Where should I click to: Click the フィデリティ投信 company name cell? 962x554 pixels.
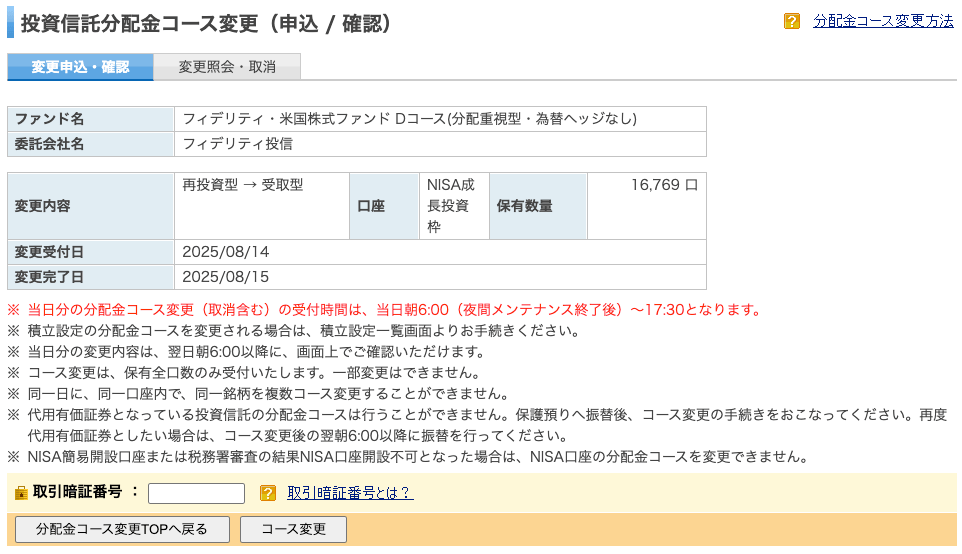[x=238, y=144]
